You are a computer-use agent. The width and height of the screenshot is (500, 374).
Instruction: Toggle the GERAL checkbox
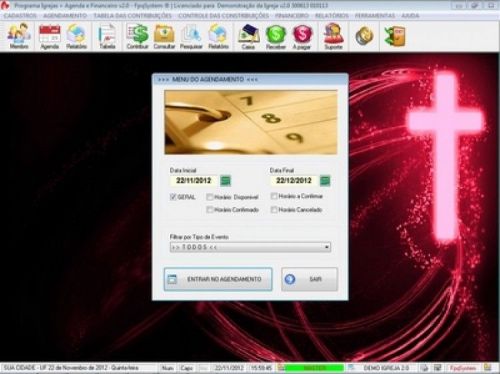pos(173,197)
